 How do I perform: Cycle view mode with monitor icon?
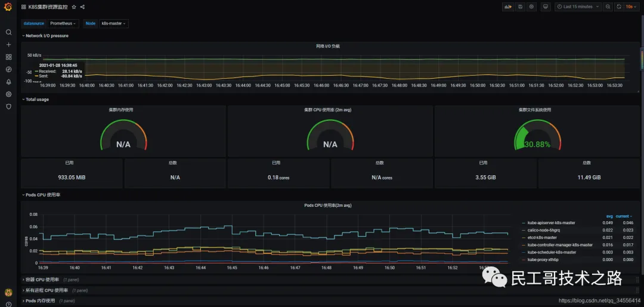[x=546, y=7]
